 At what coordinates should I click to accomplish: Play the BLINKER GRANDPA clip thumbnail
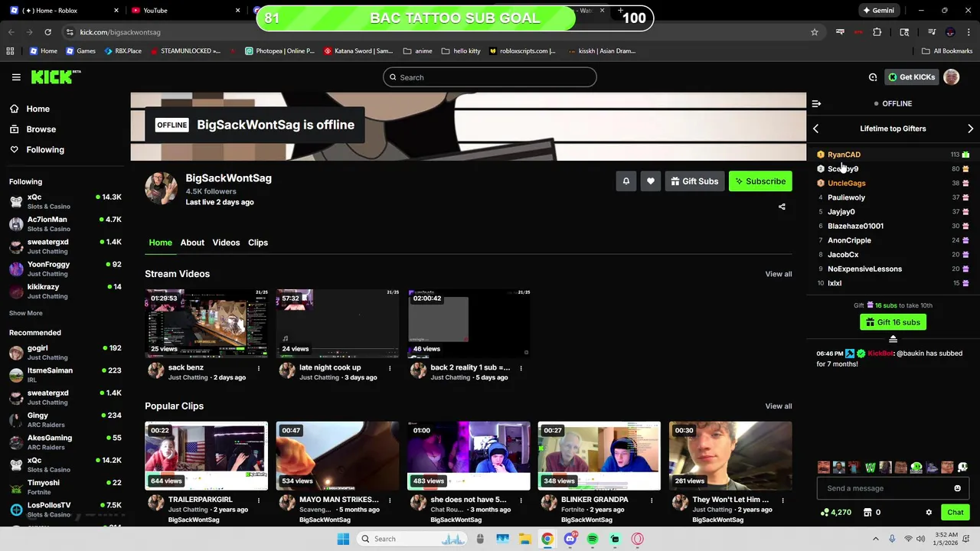point(599,455)
